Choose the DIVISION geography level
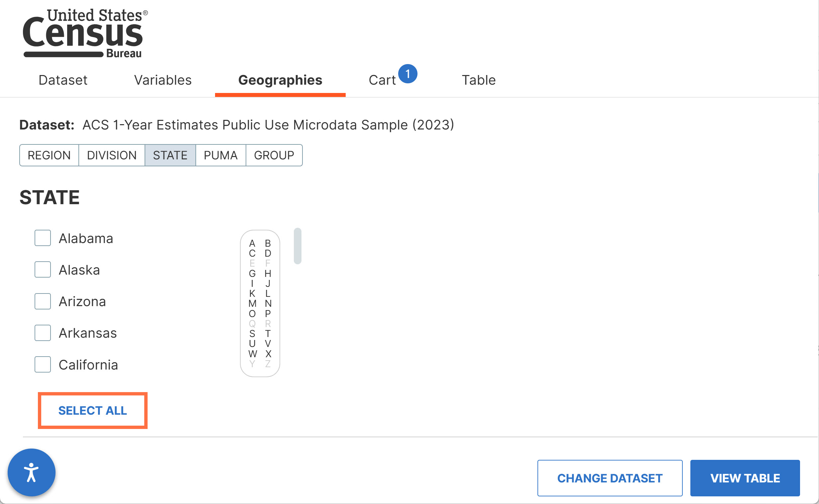This screenshot has height=504, width=819. pos(112,155)
